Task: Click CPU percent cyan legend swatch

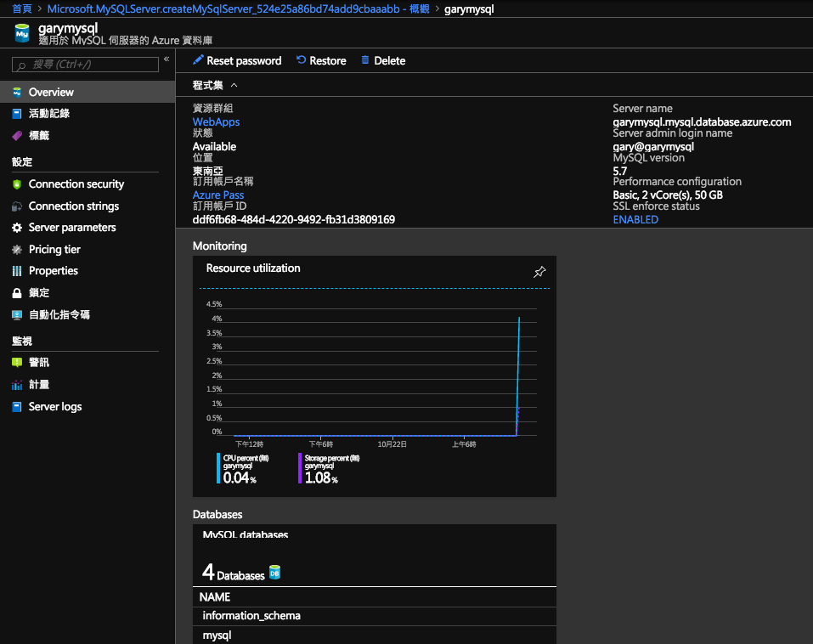Action: (218, 468)
